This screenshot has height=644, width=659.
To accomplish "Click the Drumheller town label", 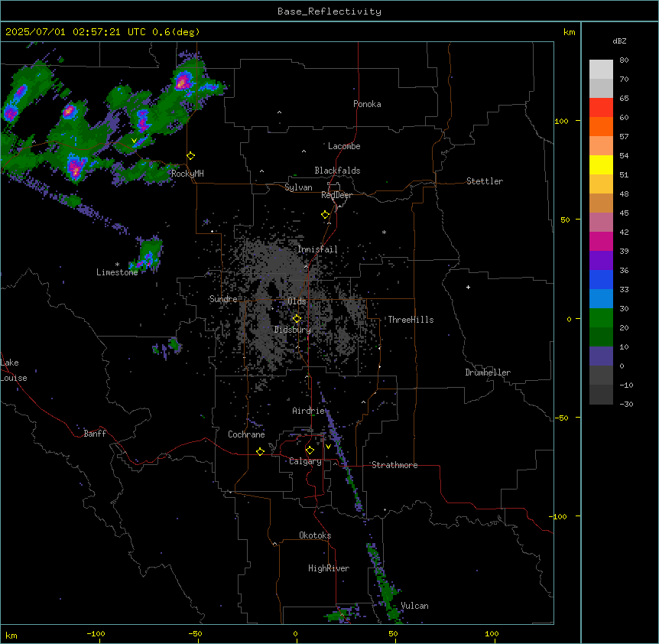I will pyautogui.click(x=488, y=372).
